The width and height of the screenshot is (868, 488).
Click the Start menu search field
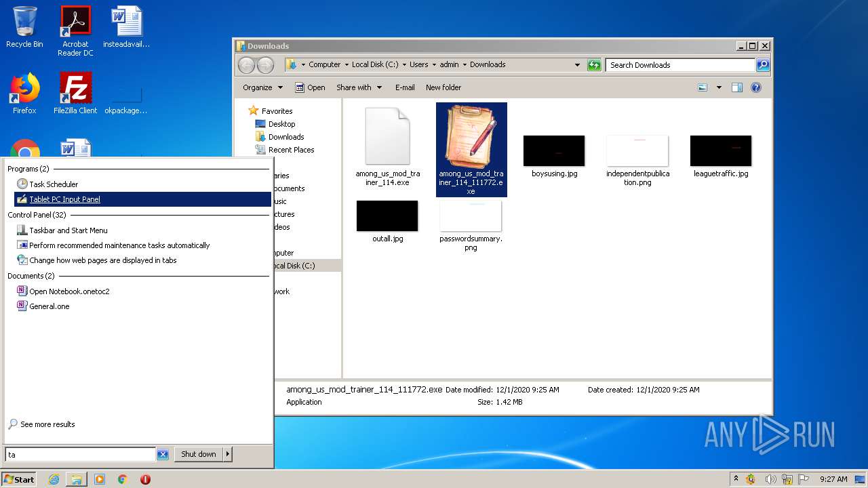[81, 454]
